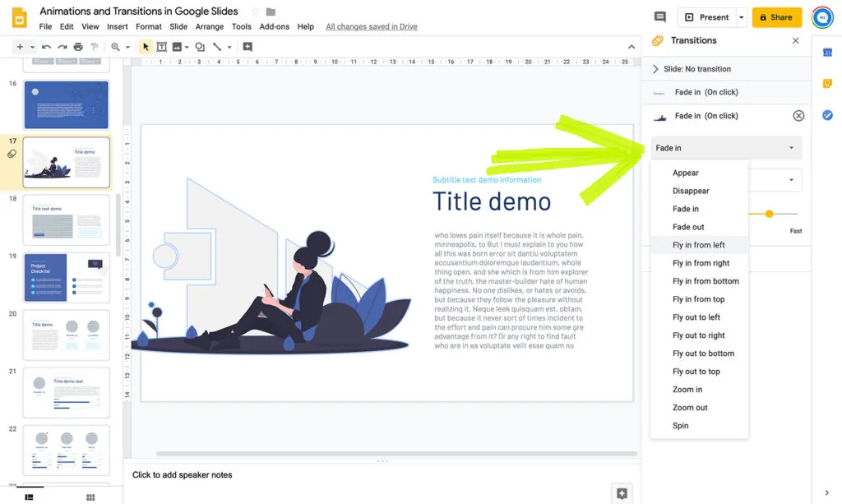Choose Fly out to right option

699,335
